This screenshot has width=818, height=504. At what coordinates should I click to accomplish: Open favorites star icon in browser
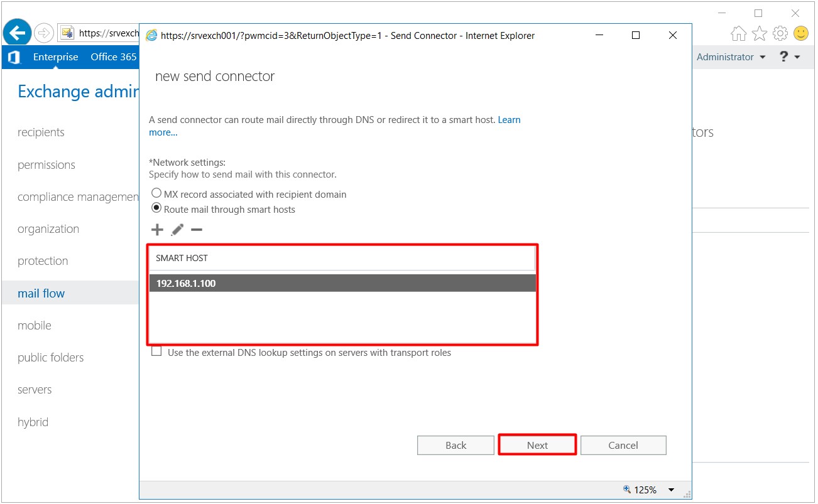click(x=760, y=33)
